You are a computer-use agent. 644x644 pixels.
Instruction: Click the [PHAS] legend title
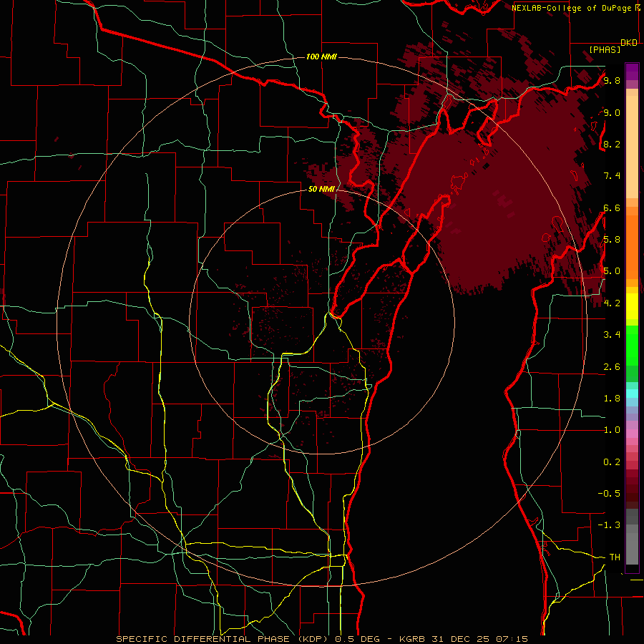(x=605, y=49)
